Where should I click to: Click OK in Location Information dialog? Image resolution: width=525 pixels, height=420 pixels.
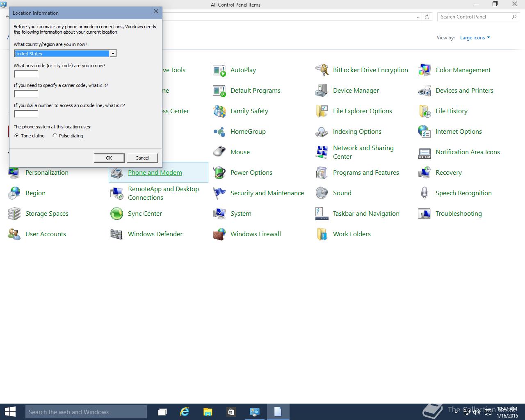[109, 158]
